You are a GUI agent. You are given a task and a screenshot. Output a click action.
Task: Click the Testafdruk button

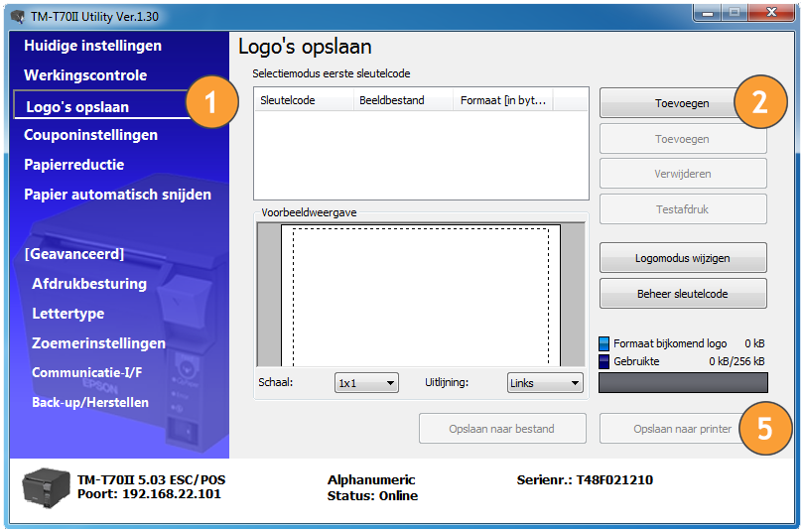coord(683,209)
